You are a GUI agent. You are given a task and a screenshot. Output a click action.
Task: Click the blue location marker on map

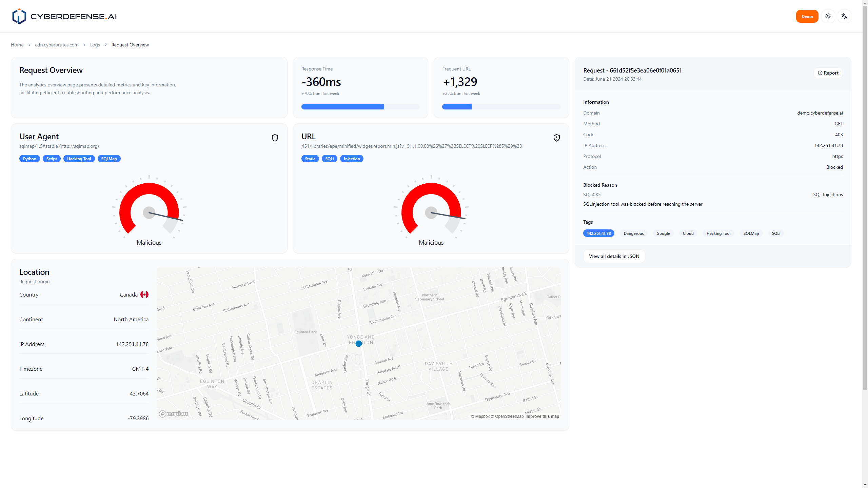[x=359, y=344]
